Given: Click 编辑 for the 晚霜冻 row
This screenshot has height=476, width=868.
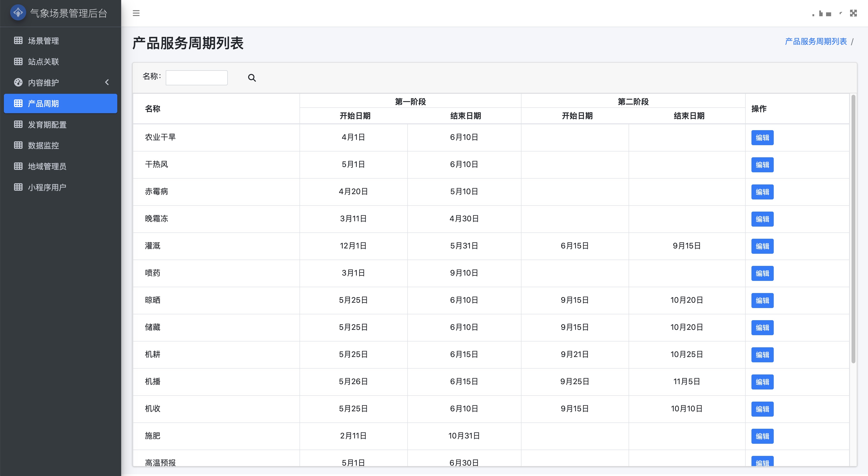Looking at the screenshot, I should [x=762, y=219].
